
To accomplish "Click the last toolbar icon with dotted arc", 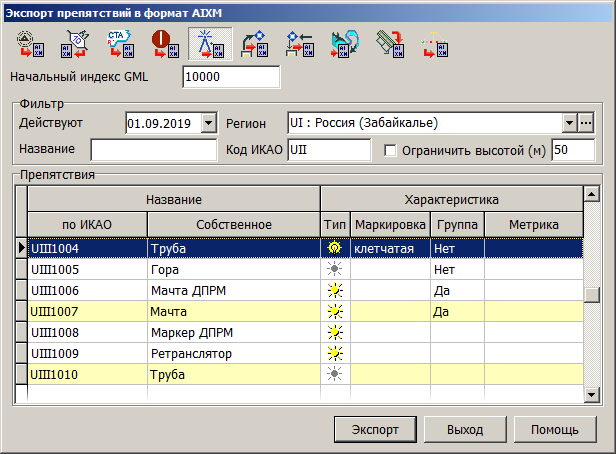I will pos(434,44).
